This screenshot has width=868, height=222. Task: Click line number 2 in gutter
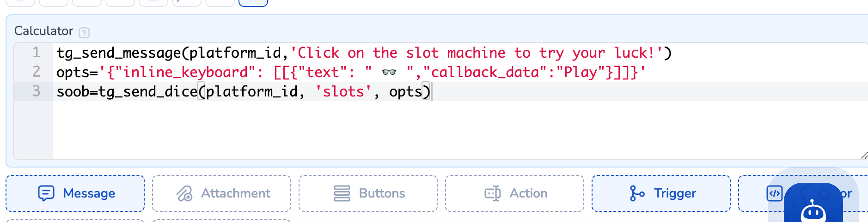coord(37,72)
